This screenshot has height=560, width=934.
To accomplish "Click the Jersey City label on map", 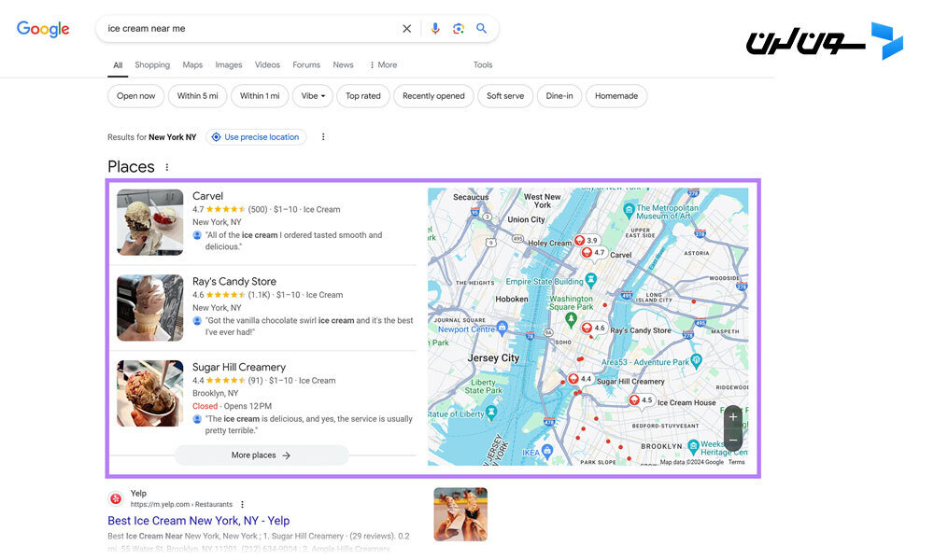I will (493, 358).
